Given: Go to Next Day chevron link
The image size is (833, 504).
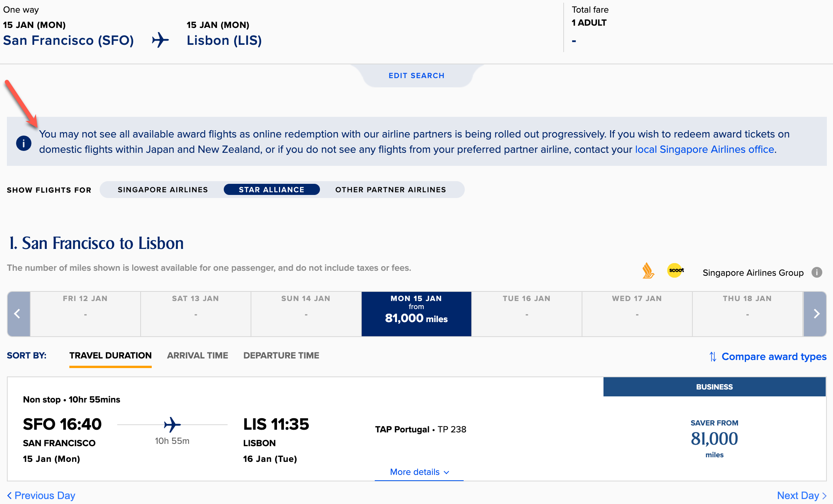Looking at the screenshot, I should 802,496.
